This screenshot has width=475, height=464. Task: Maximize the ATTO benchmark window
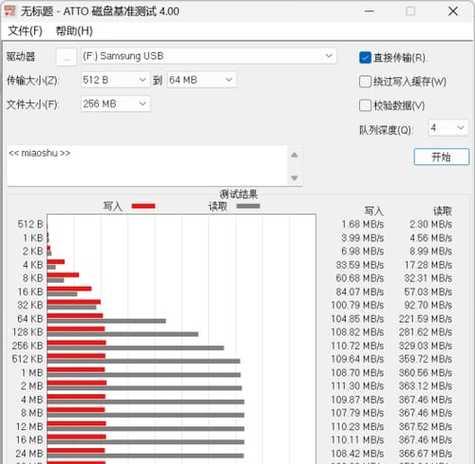[x=410, y=11]
